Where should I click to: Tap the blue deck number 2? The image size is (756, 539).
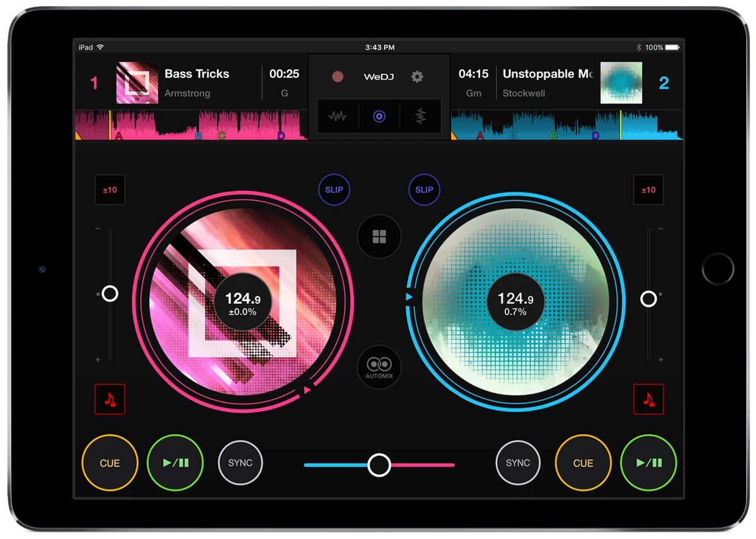click(663, 83)
